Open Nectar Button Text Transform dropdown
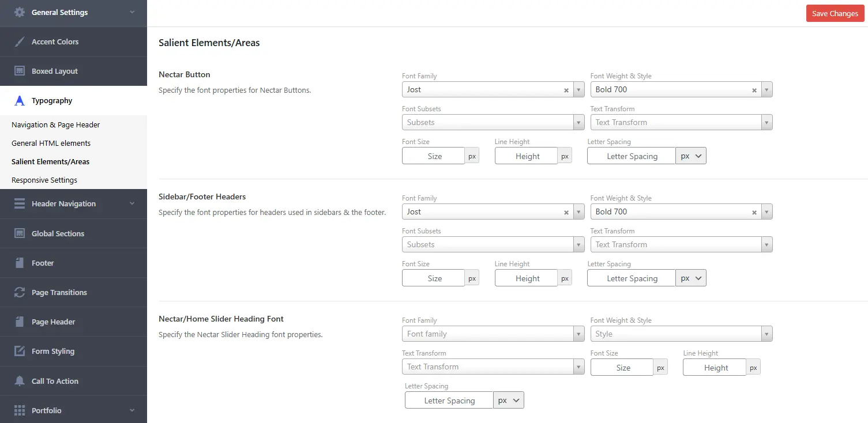The height and width of the screenshot is (423, 868). [x=681, y=122]
